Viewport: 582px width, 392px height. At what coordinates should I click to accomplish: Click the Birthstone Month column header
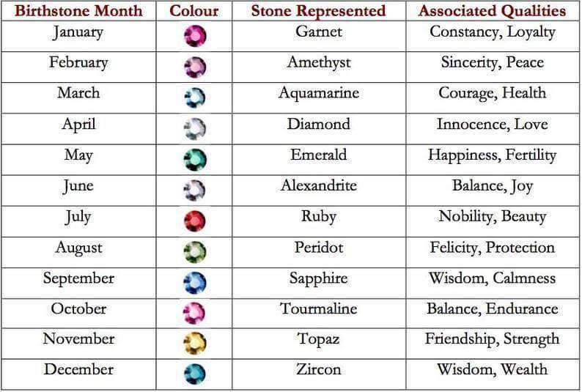click(x=78, y=10)
